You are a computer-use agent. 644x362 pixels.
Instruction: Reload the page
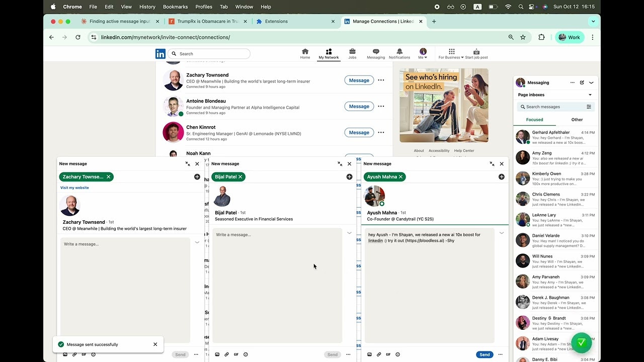click(x=78, y=37)
